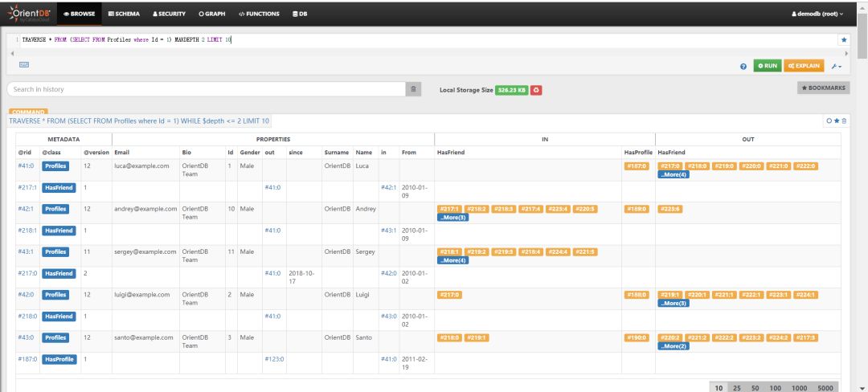The width and height of the screenshot is (868, 392).
Task: Set page size to 25
Action: (x=737, y=388)
